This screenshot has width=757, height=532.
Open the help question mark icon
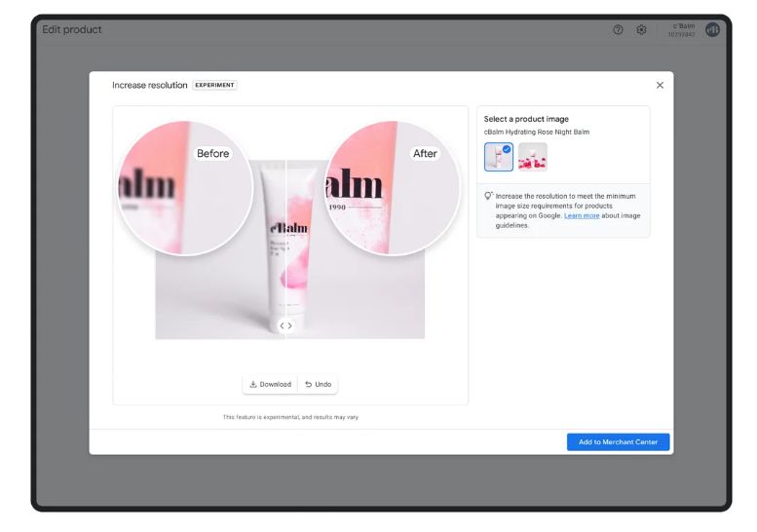[x=618, y=30]
